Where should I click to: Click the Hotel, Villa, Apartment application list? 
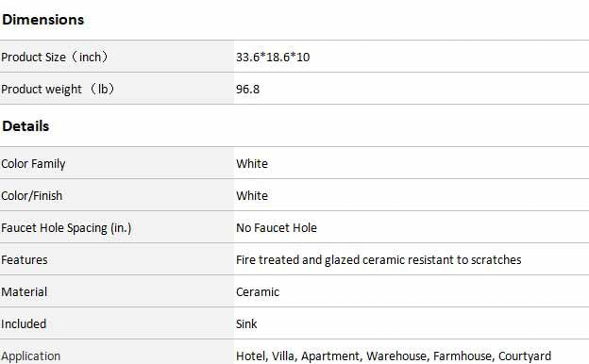394,356
